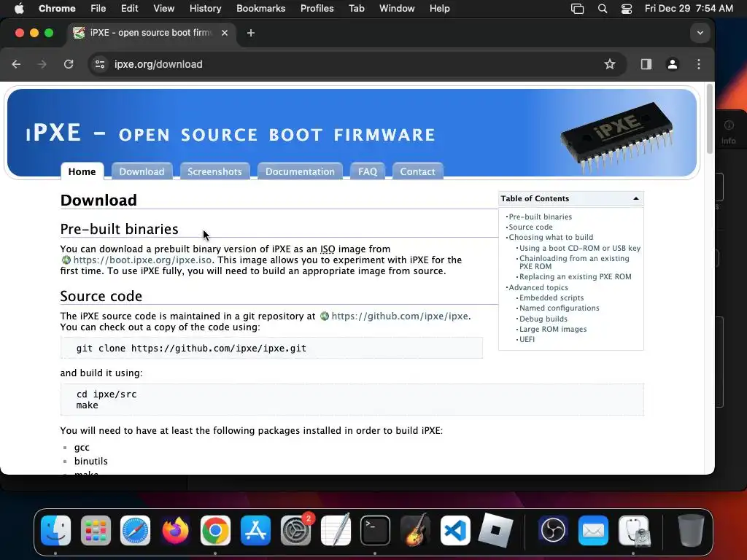Open the Apple menu
This screenshot has height=560, width=747.
[x=18, y=8]
